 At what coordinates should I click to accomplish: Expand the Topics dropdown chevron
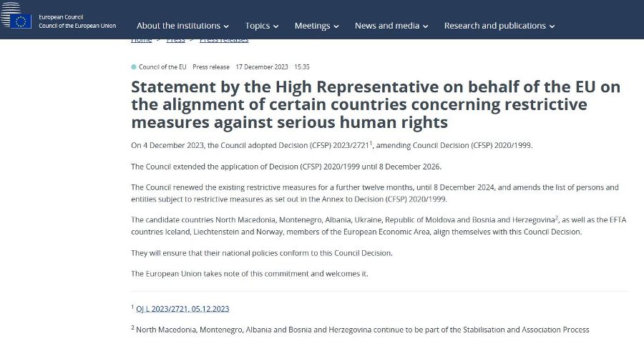(276, 26)
